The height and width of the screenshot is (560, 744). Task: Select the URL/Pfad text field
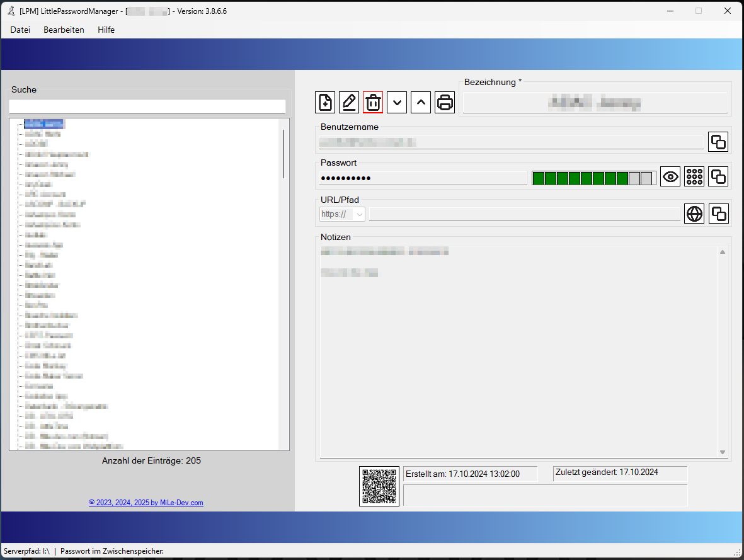click(x=525, y=214)
